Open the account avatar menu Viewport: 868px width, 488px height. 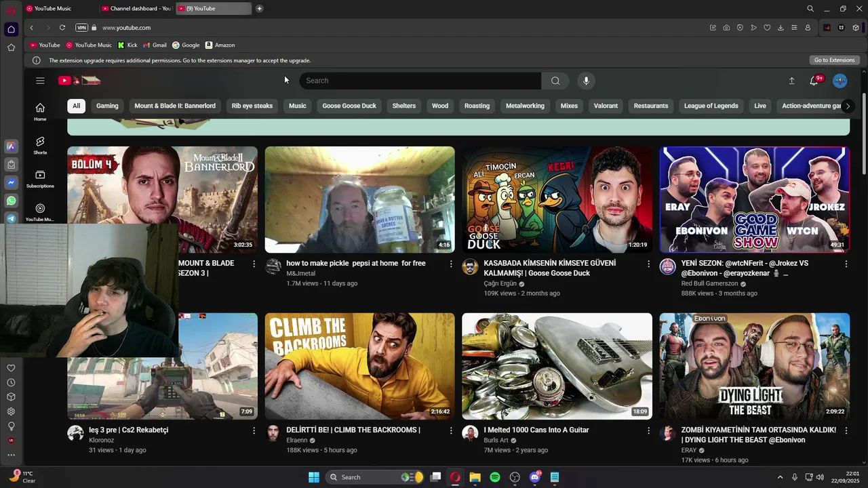tap(840, 81)
